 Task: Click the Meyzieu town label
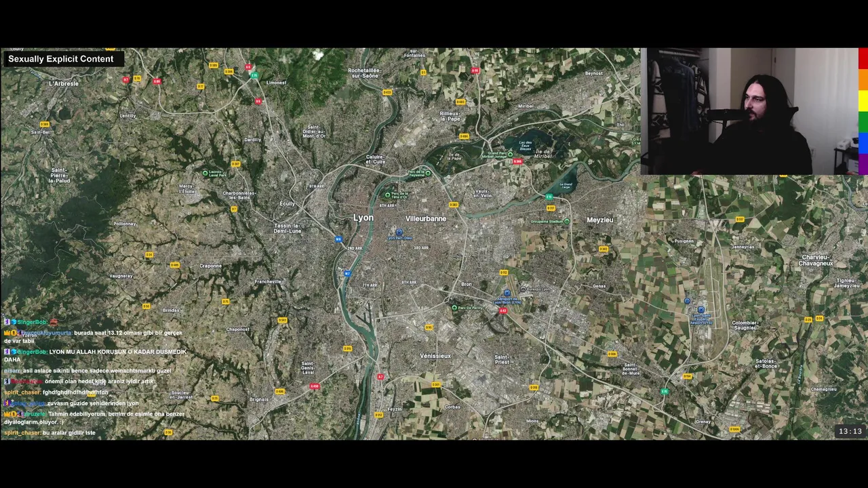tap(600, 220)
